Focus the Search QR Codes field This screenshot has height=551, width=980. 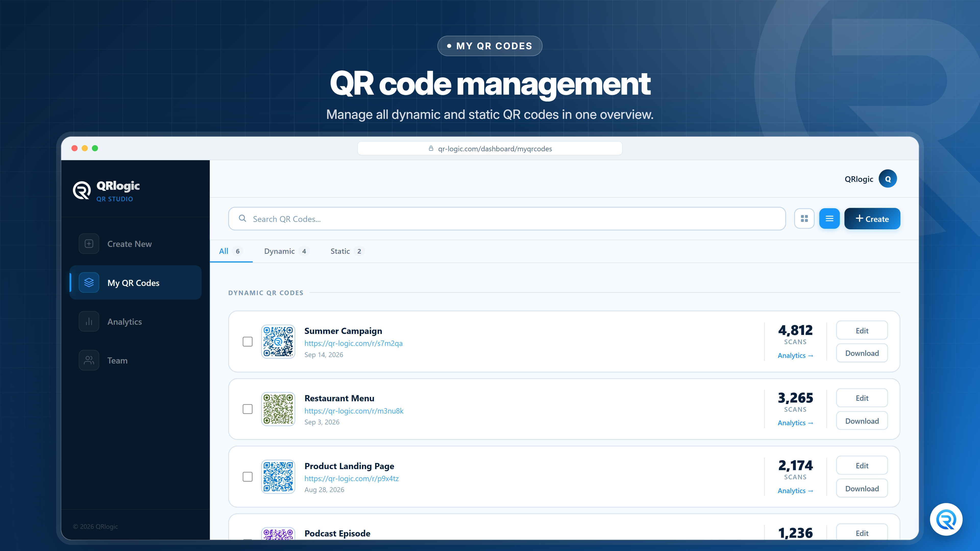tap(507, 219)
